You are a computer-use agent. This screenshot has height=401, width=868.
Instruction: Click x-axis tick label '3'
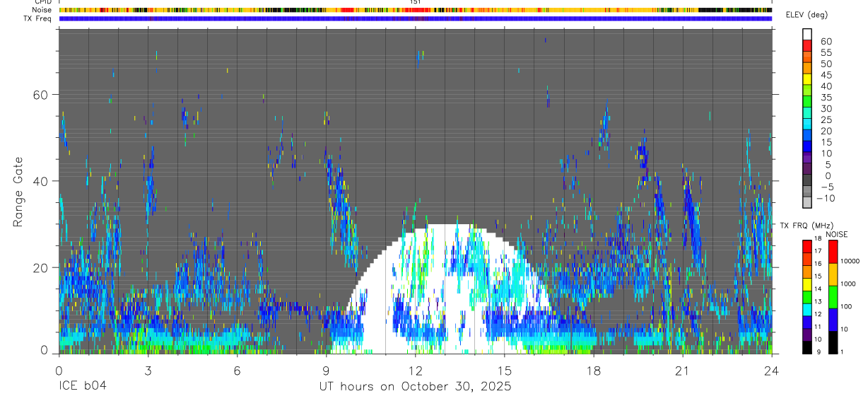(x=148, y=370)
